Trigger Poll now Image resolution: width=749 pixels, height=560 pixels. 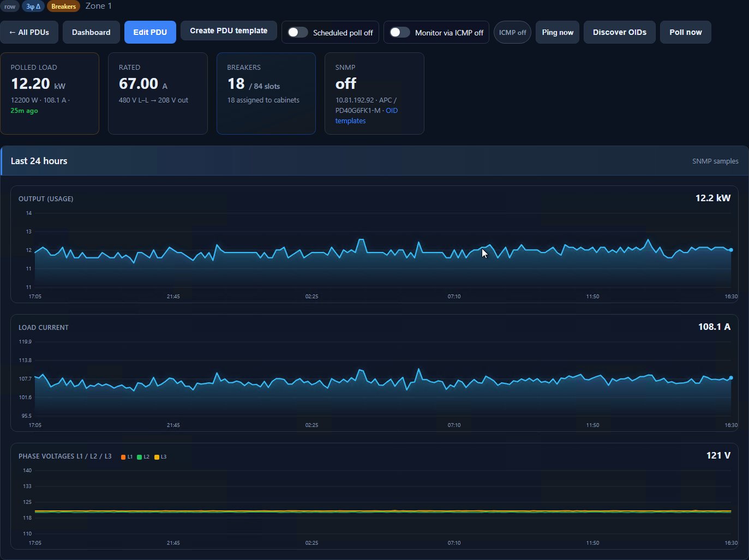686,32
